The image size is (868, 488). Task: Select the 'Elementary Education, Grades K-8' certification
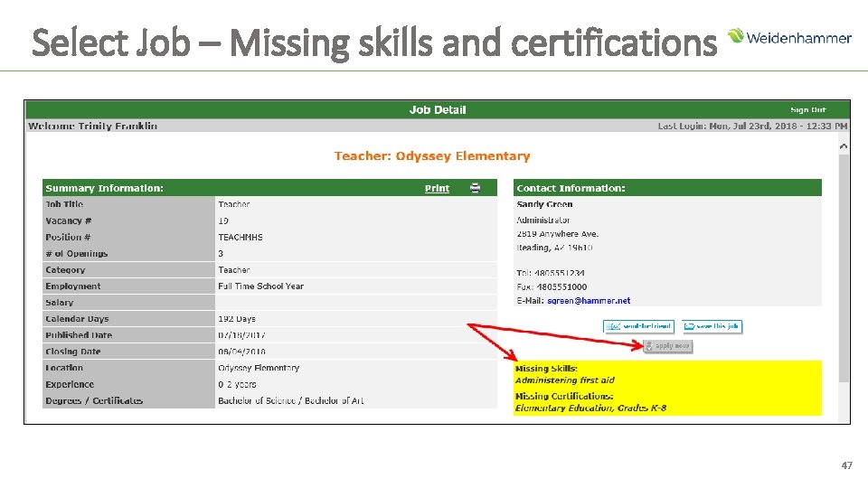[x=590, y=408]
